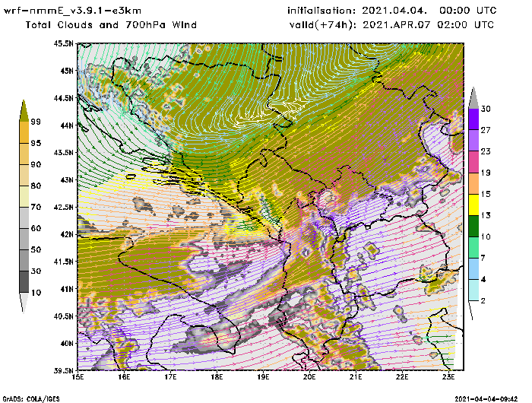Click the valid(+74h) time text

[392, 25]
